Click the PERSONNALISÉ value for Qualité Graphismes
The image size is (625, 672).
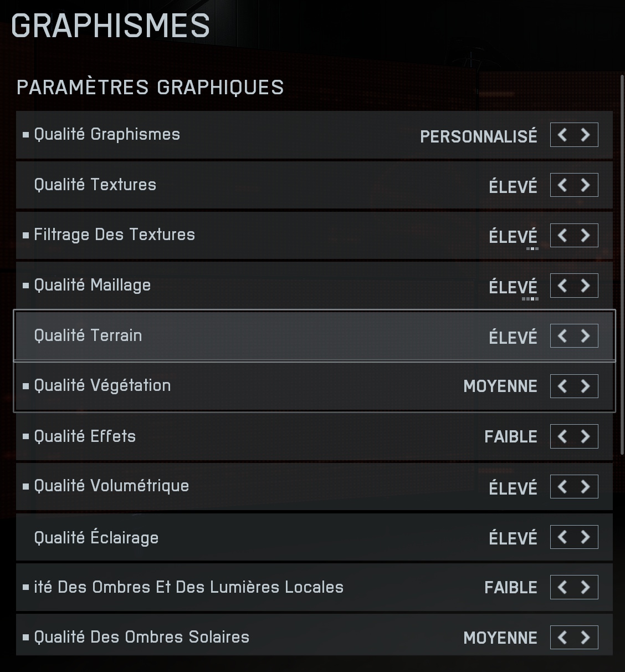(x=478, y=136)
